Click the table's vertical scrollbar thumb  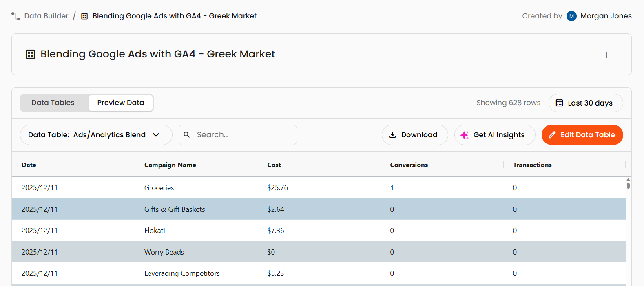[x=628, y=185]
